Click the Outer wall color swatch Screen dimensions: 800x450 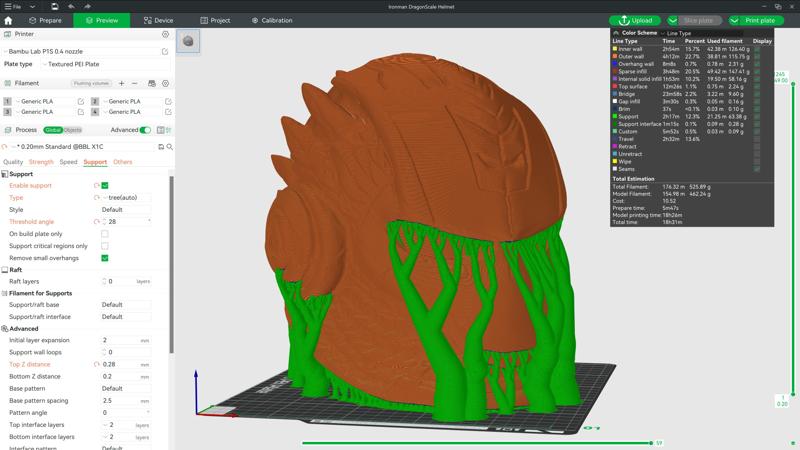click(615, 56)
